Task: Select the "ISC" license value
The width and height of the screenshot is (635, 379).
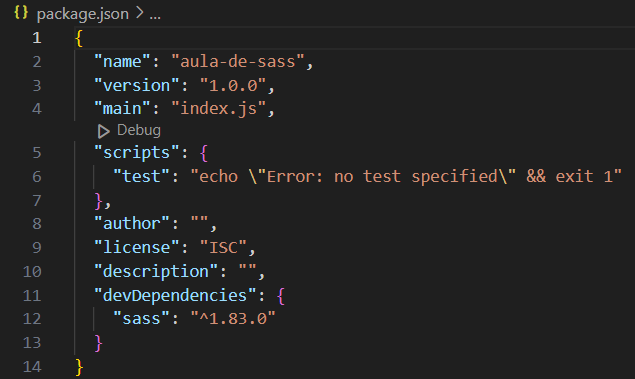Action: coord(224,247)
